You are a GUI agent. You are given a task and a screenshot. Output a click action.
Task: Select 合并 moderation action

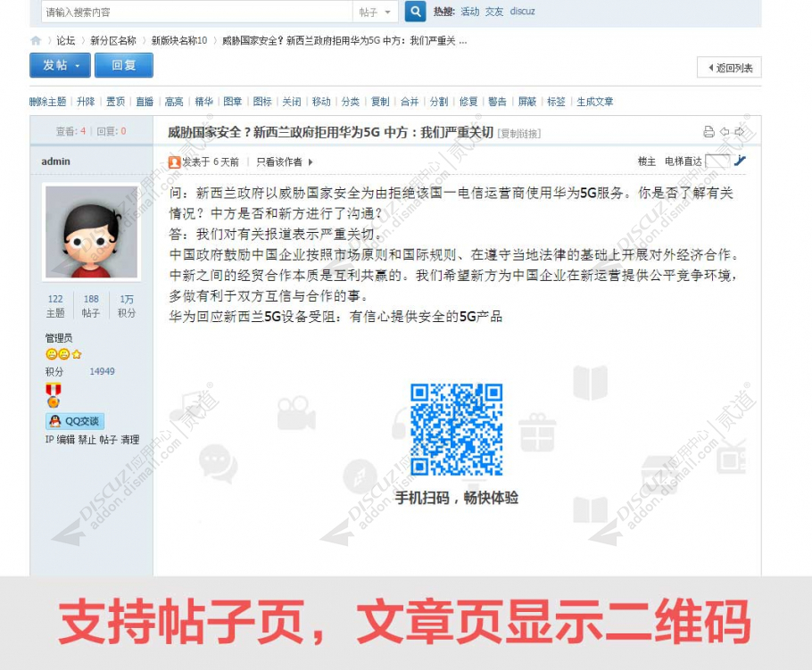pyautogui.click(x=409, y=102)
